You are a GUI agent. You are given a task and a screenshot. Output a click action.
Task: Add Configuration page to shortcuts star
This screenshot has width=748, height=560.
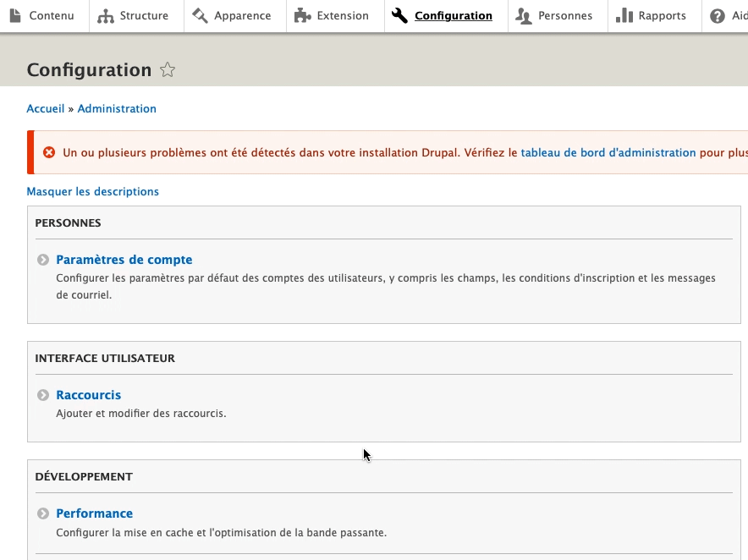click(x=168, y=70)
